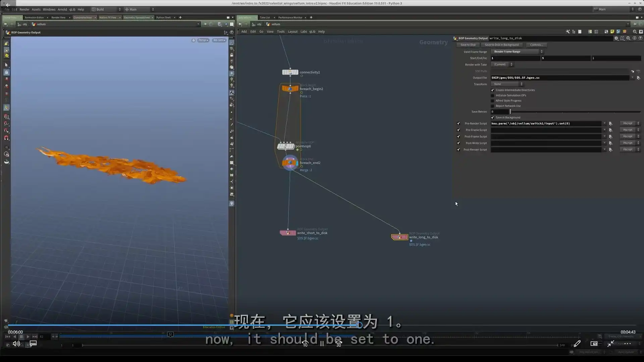Open the Build desktop dropdown
The height and width of the screenshot is (362, 644).
click(106, 9)
